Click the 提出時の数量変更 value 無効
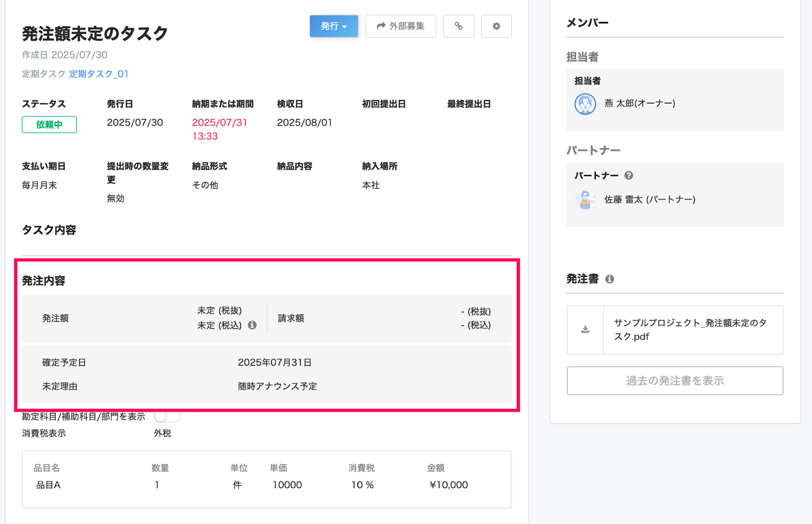Screen dimensions: 812x524 [x=116, y=198]
